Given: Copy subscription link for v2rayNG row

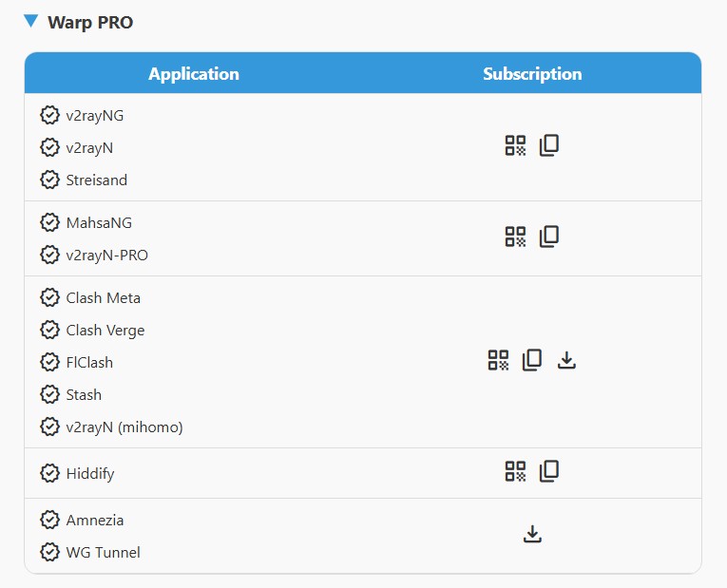Looking at the screenshot, I should pos(549,146).
